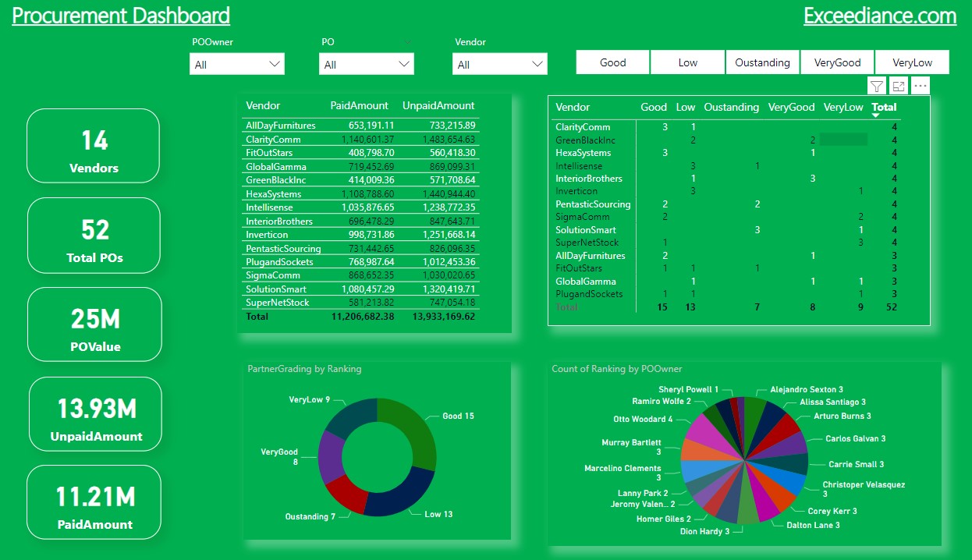
Task: Open focus mode for the vendor matrix
Action: pos(898,86)
